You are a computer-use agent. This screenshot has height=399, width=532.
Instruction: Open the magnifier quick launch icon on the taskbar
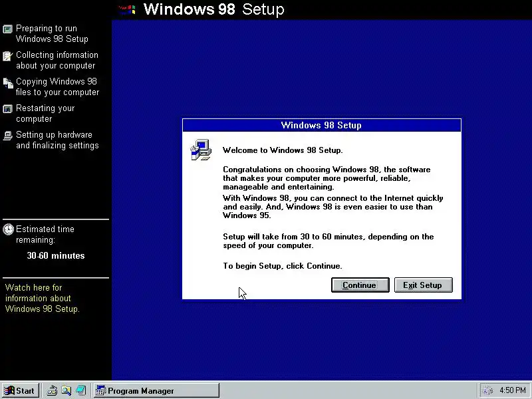coord(66,391)
